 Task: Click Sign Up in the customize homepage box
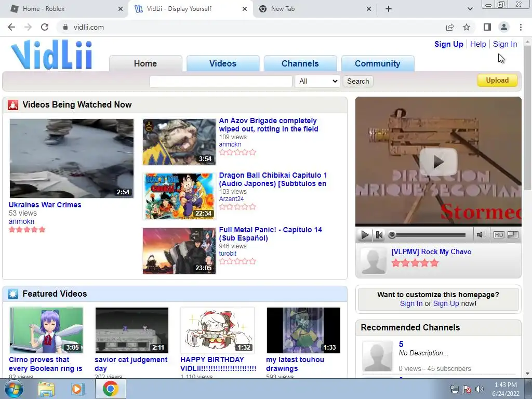coord(446,303)
